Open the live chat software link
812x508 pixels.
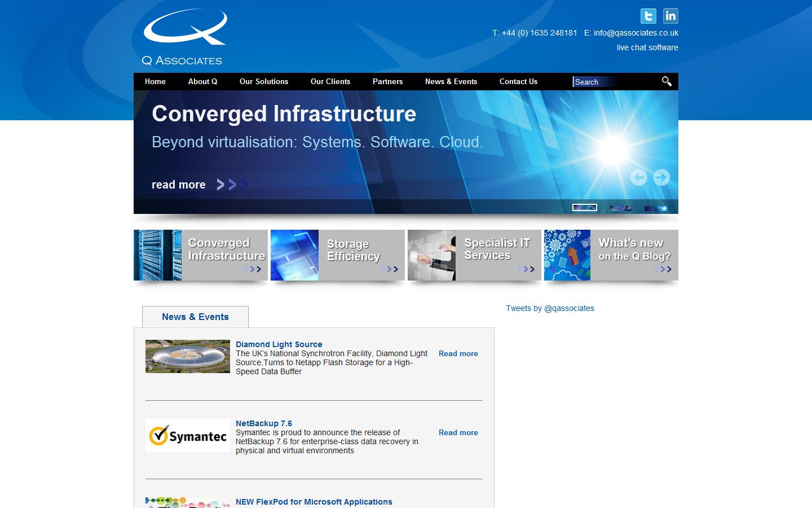[647, 47]
